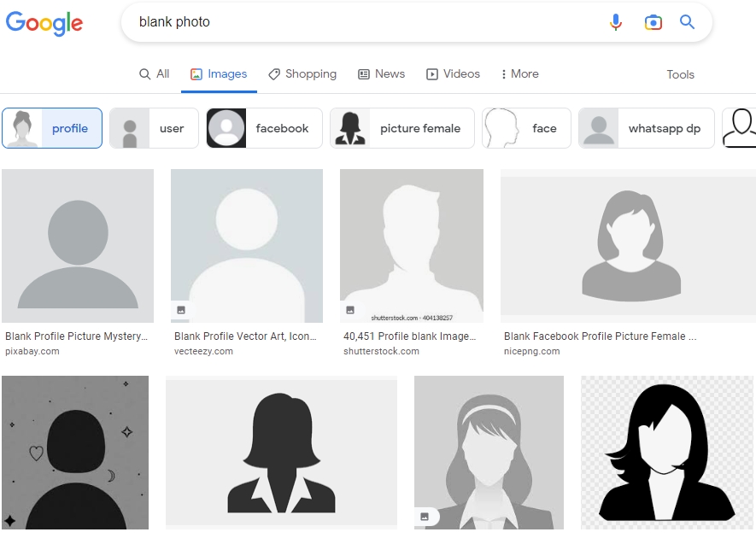756x538 pixels.
Task: Click licensable badge on vecteezy image
Action: [181, 310]
